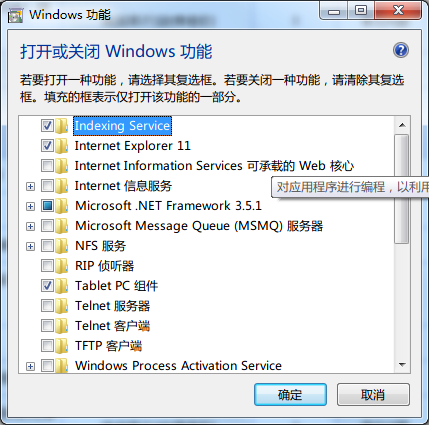Viewport: 429px width, 425px height.
Task: Click the folder icon beside Microsoft .NET Framework 3.5.1
Action: pos(62,206)
